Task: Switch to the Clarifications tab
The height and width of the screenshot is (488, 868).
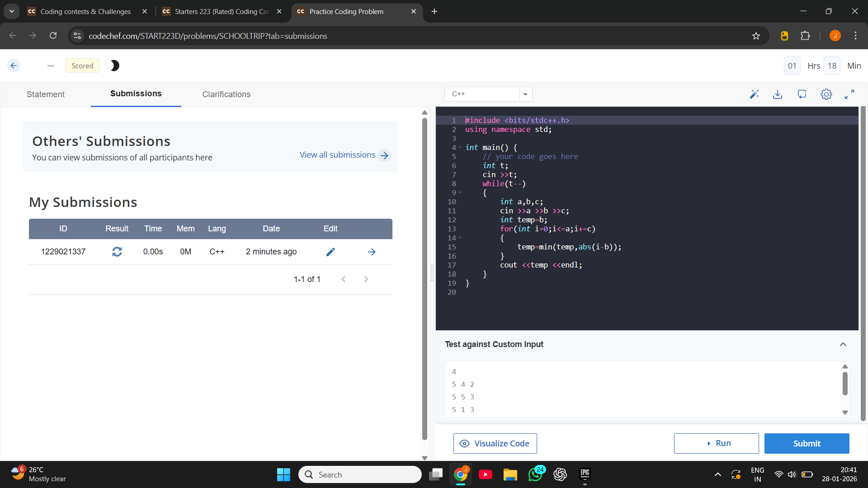Action: coord(226,94)
